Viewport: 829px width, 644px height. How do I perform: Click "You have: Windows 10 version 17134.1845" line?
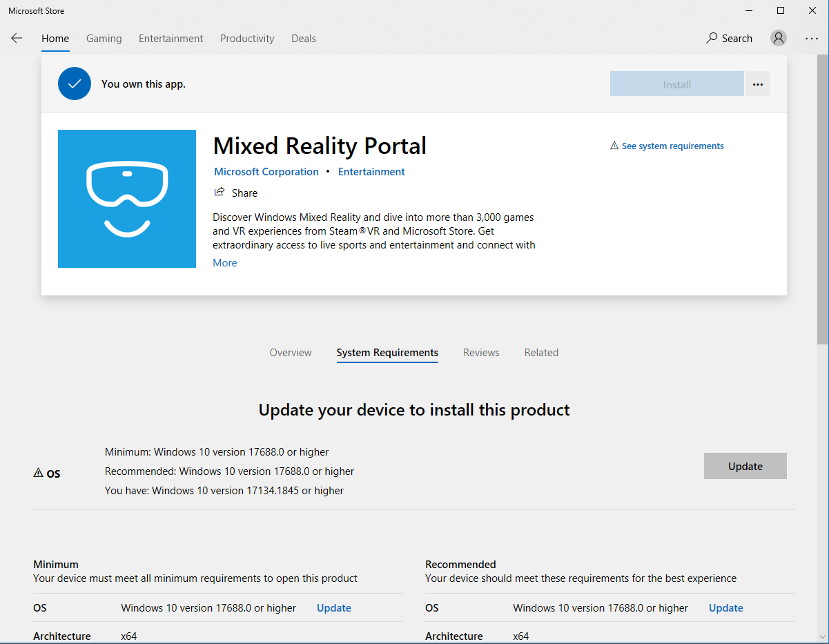coord(224,491)
